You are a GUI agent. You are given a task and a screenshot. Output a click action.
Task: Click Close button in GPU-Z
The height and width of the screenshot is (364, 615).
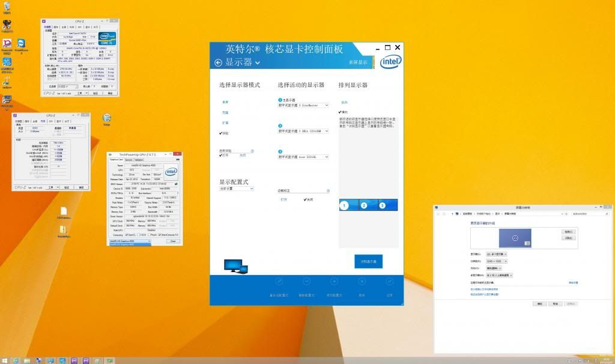click(173, 241)
